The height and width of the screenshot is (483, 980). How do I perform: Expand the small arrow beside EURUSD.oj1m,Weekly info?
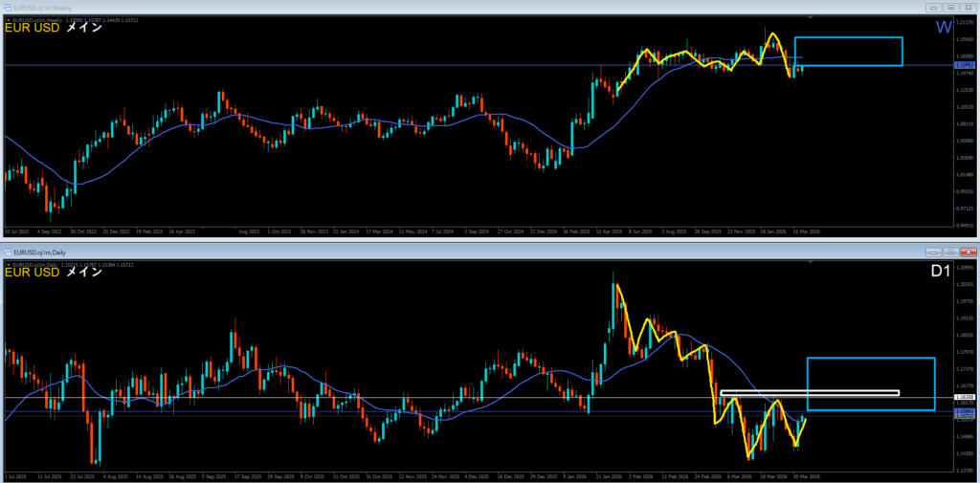tap(8, 20)
